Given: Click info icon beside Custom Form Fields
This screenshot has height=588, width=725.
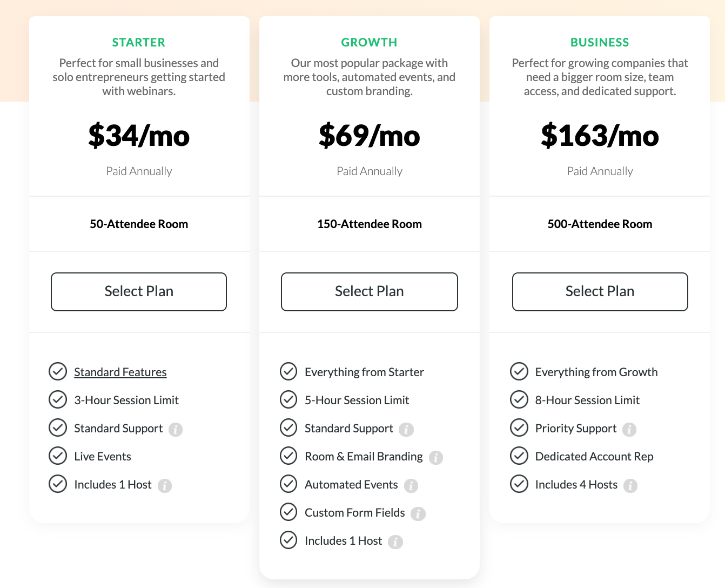Looking at the screenshot, I should pos(418,514).
